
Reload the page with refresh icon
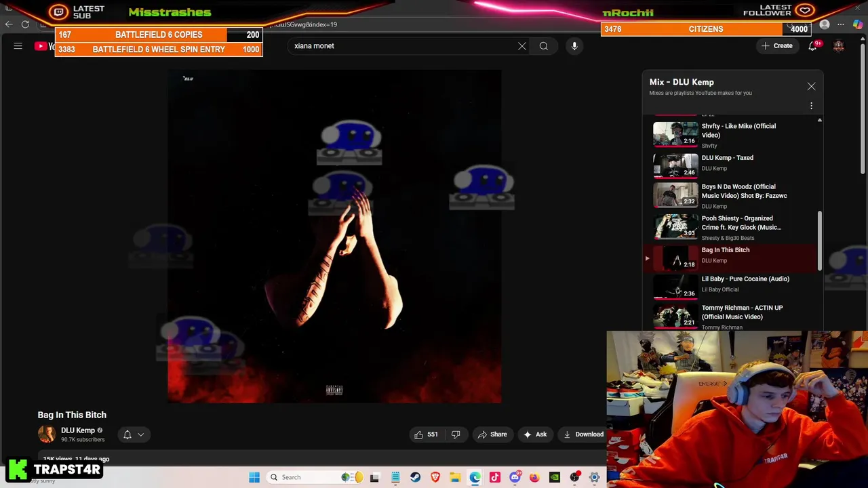coord(25,24)
